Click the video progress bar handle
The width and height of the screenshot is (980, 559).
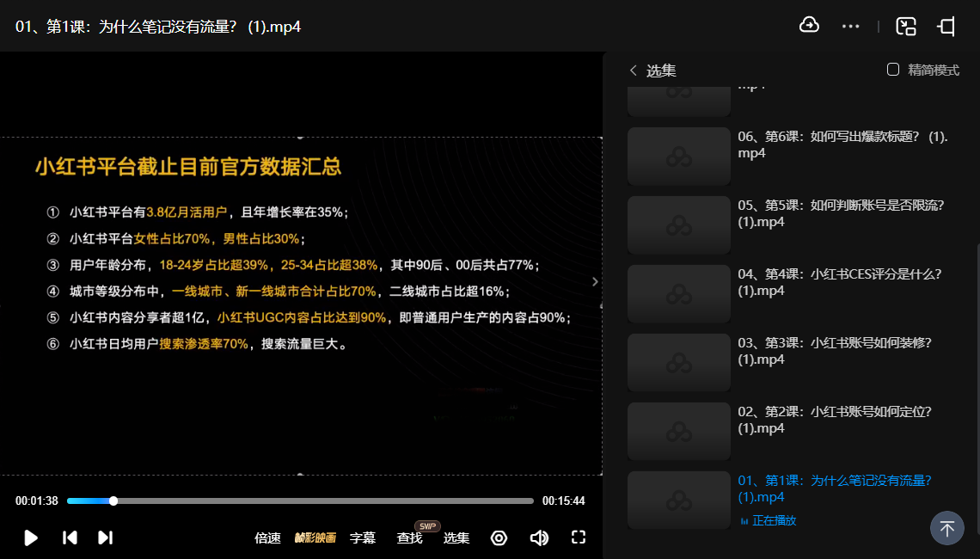click(x=113, y=501)
